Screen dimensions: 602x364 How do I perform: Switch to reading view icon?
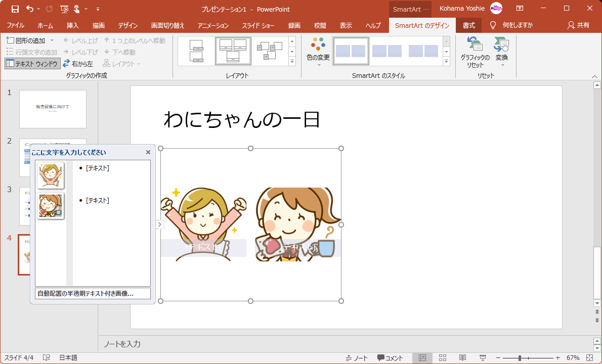coord(462,358)
